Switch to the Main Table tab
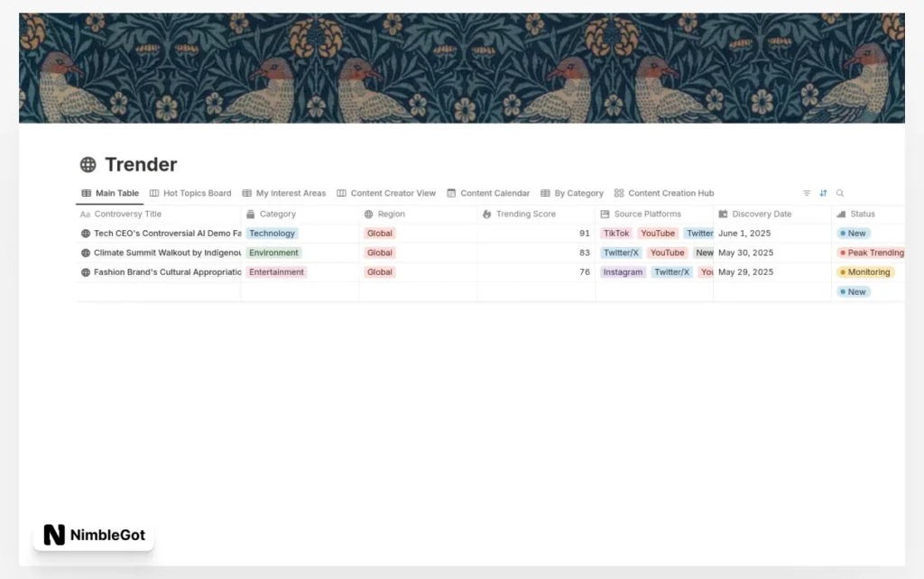This screenshot has width=924, height=579. [110, 193]
